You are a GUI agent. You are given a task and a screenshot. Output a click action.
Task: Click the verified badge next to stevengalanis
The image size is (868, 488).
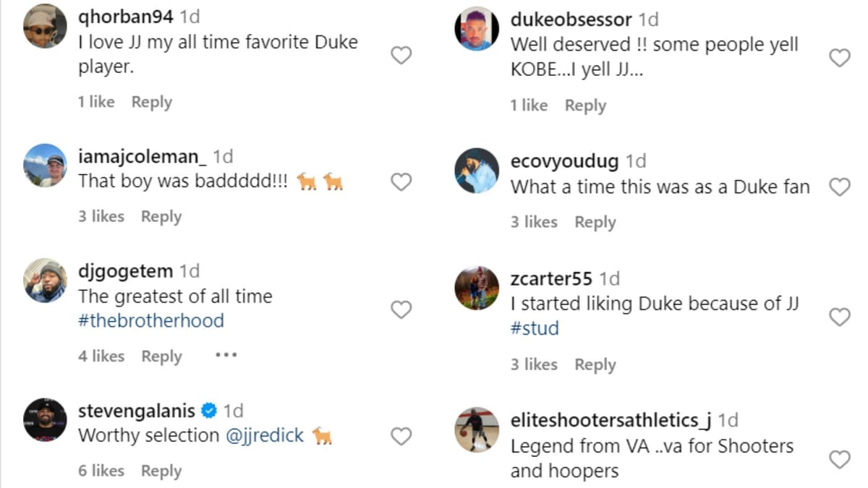(208, 410)
